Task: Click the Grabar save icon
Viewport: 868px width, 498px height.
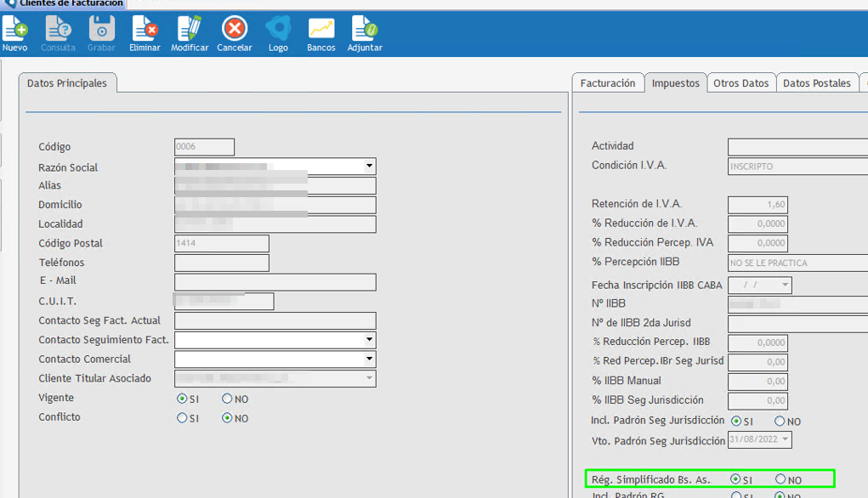Action: 101,33
